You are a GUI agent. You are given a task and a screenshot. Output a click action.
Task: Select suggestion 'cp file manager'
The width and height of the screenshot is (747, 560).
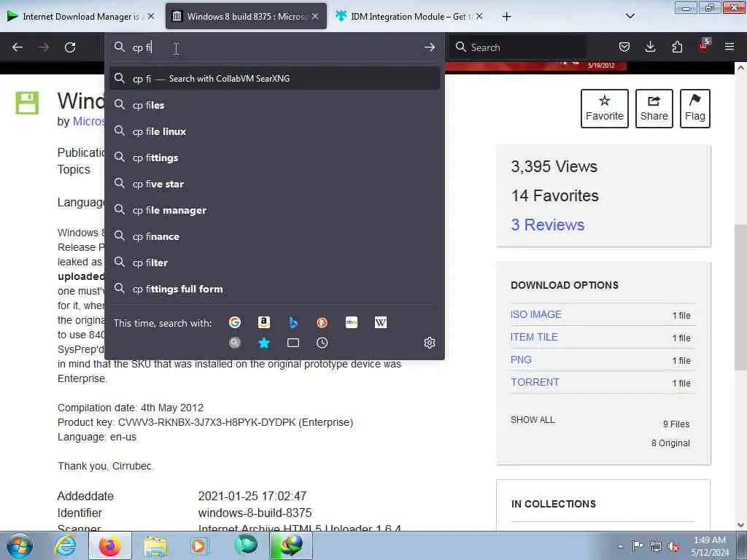[x=274, y=210]
